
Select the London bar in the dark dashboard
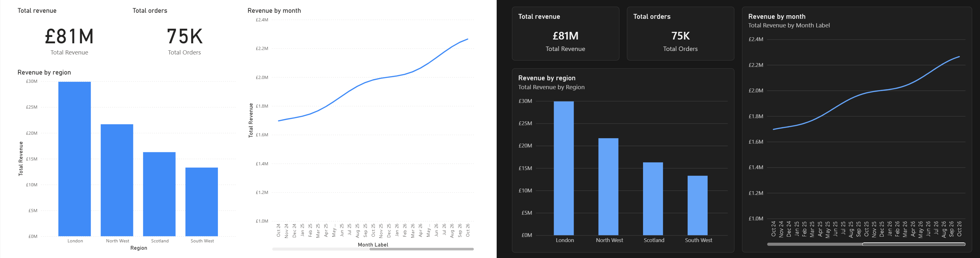point(564,168)
